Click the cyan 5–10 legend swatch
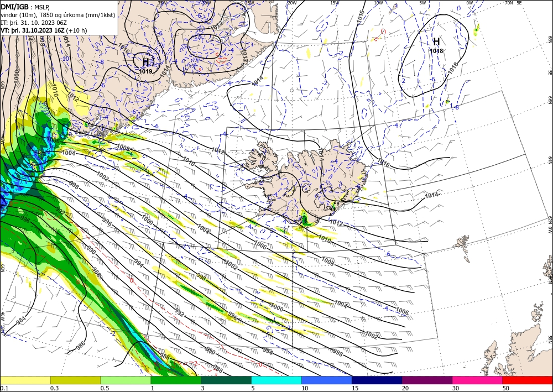This screenshot has height=392, width=553. pyautogui.click(x=276, y=380)
